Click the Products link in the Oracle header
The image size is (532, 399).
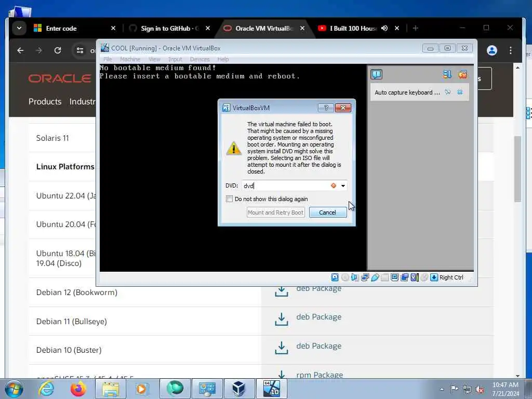[x=45, y=101]
